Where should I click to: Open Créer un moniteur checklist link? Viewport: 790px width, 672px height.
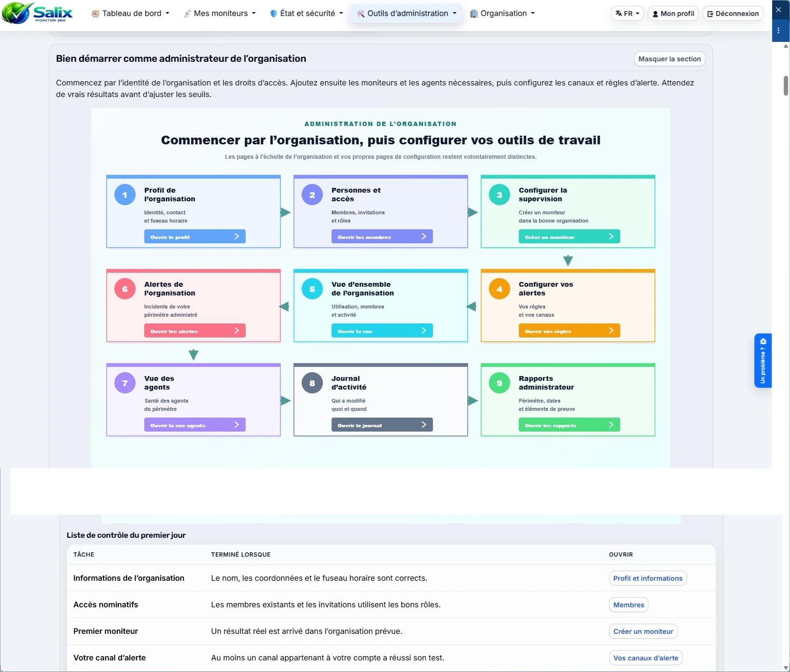(x=643, y=631)
